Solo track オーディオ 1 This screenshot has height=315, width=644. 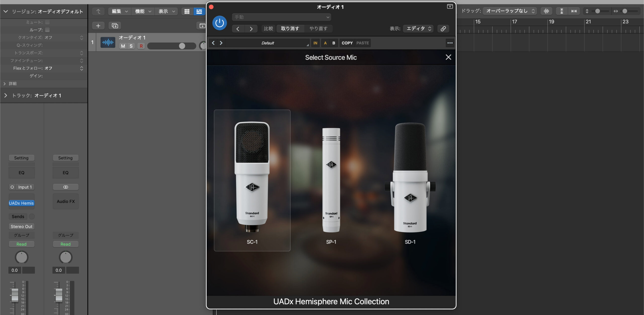131,46
